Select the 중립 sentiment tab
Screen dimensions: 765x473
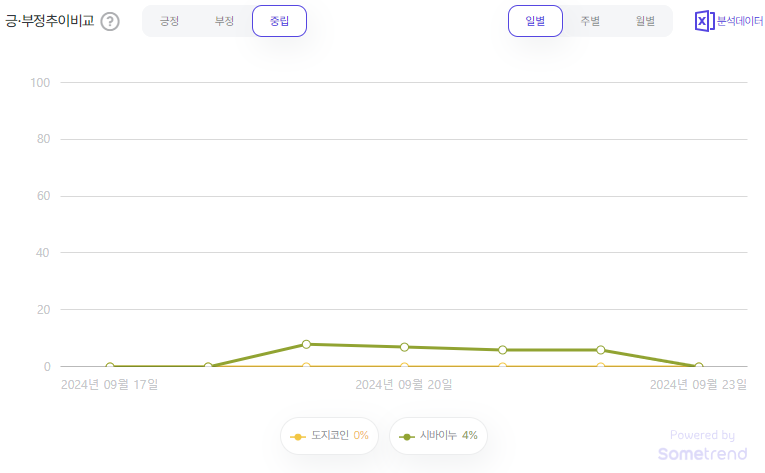(280, 21)
